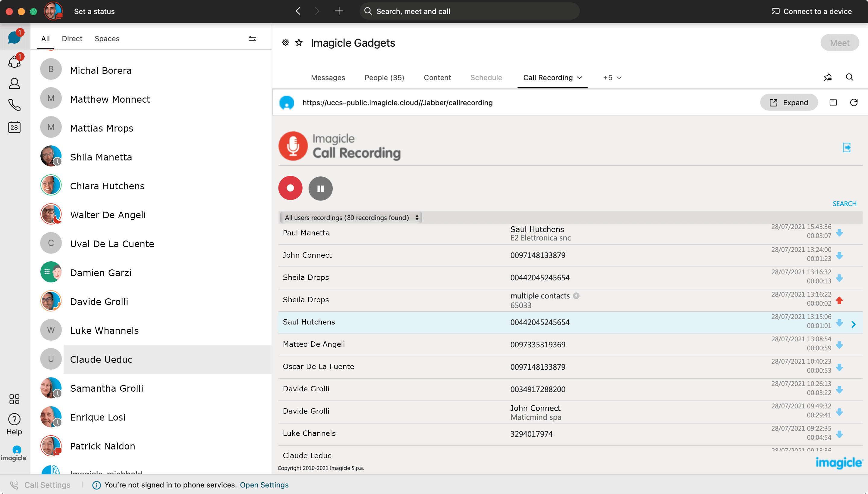Screen dimensions: 868x494
Task: Open the Contacts icon in sidebar
Action: point(14,83)
